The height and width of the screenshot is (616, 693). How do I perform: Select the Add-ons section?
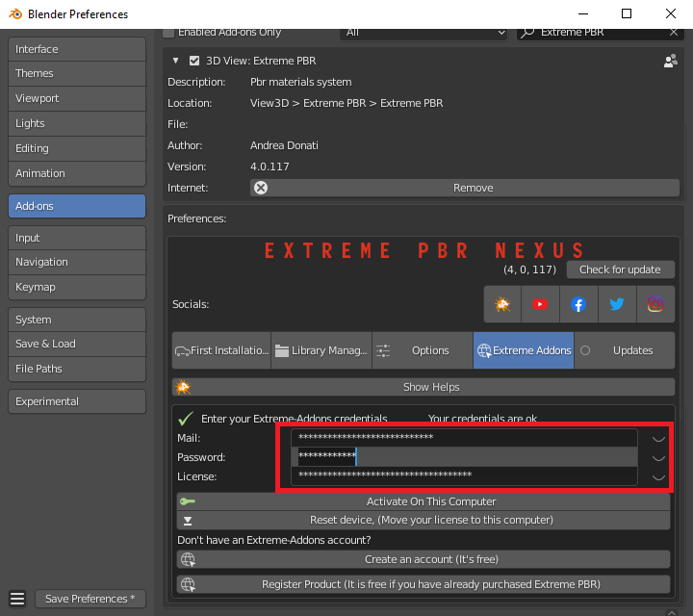(77, 206)
